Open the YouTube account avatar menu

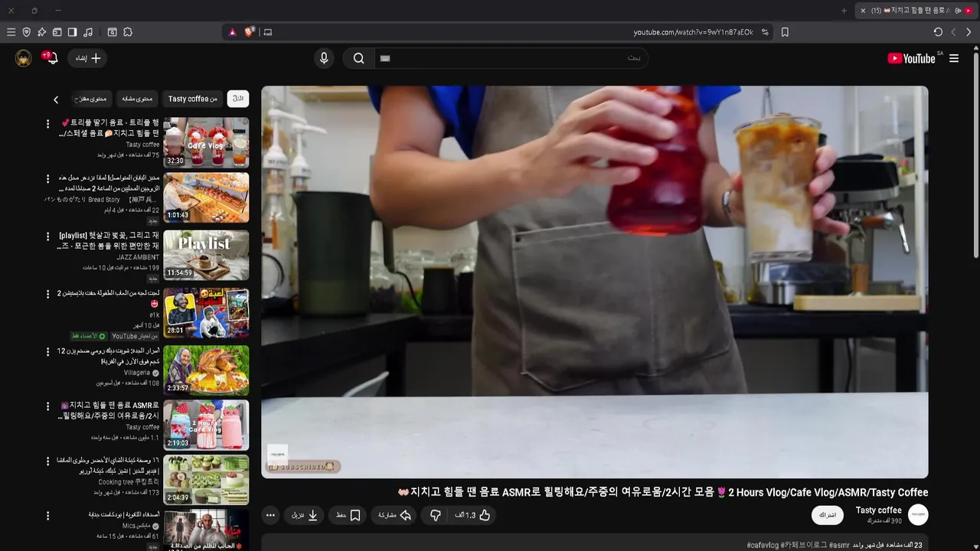point(24,58)
